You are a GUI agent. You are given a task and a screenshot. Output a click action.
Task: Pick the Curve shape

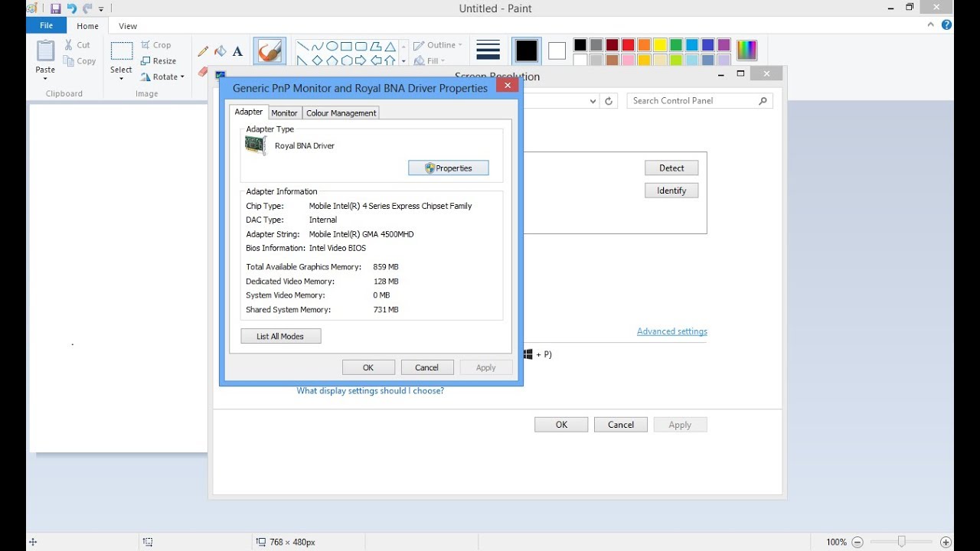click(x=317, y=46)
